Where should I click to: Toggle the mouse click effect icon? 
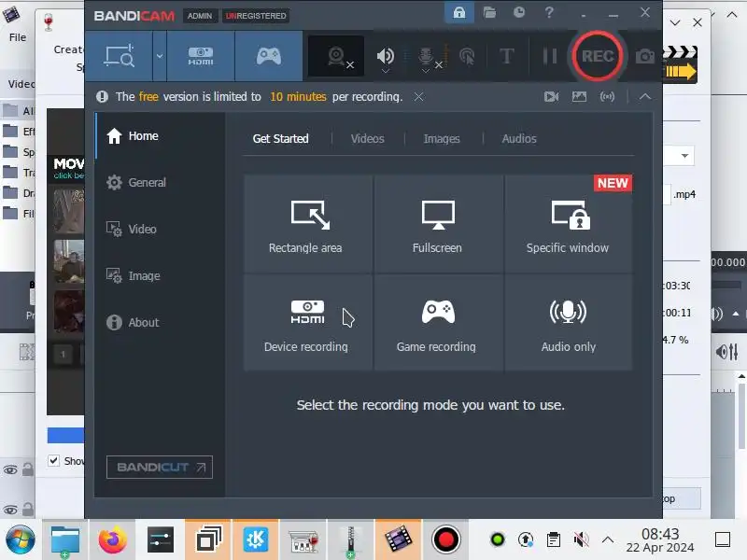tap(467, 56)
